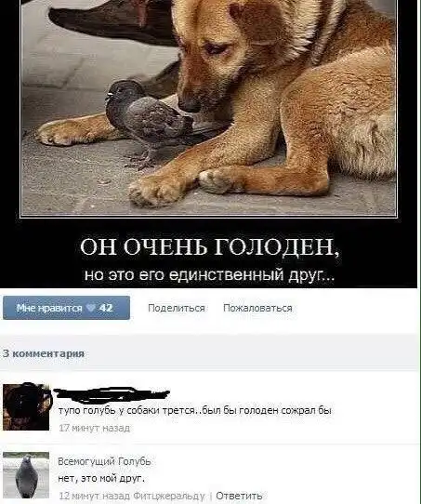Open the first commenter's dark avatar

(26, 406)
